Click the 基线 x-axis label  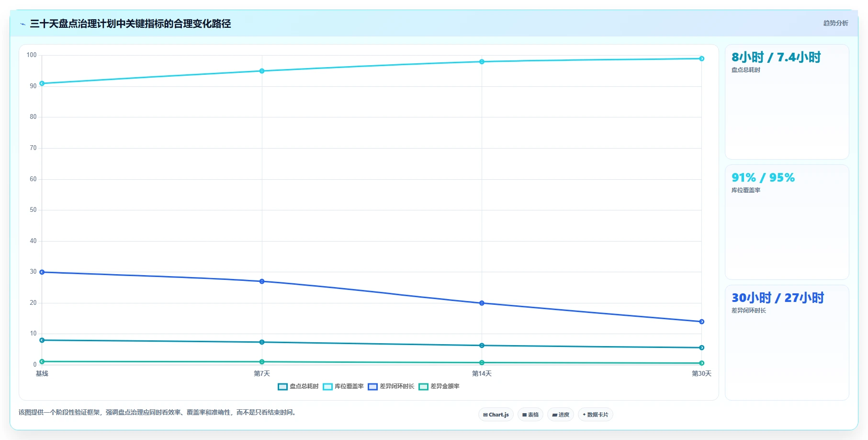[42, 373]
